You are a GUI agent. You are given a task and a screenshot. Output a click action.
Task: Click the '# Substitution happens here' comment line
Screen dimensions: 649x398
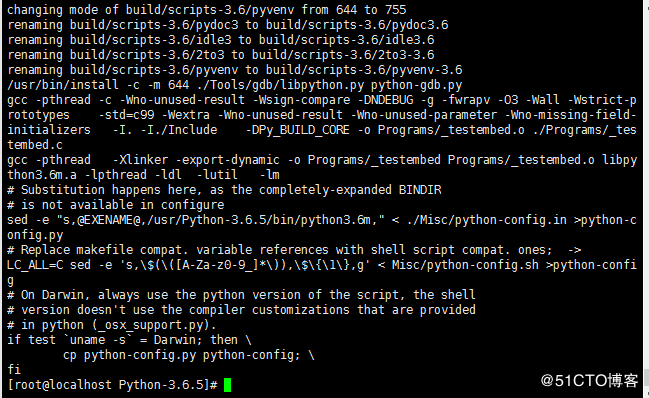pyautogui.click(x=224, y=190)
